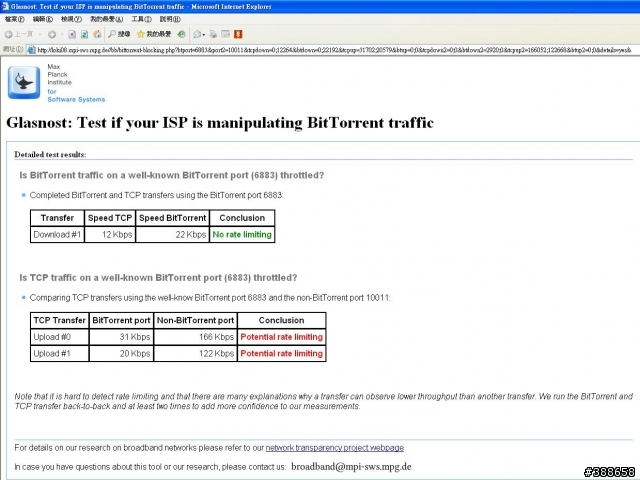
Task: Click the Software Systems institute text
Action: 76,99
